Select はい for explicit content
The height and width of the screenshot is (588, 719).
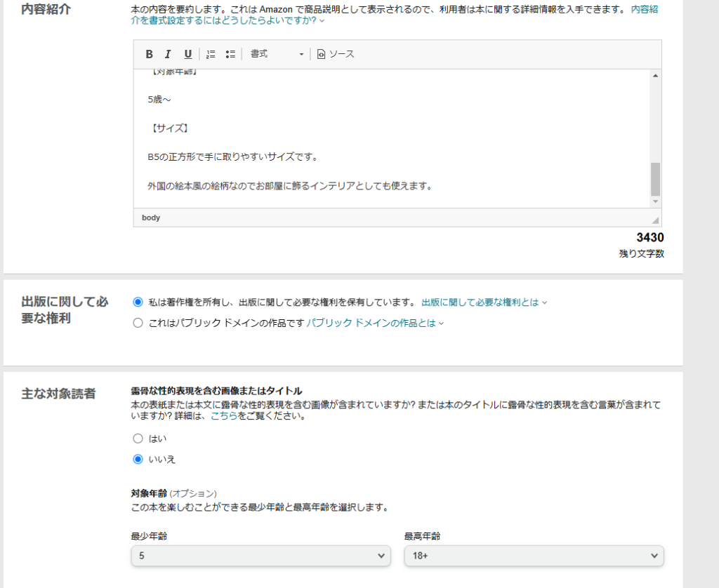point(138,439)
